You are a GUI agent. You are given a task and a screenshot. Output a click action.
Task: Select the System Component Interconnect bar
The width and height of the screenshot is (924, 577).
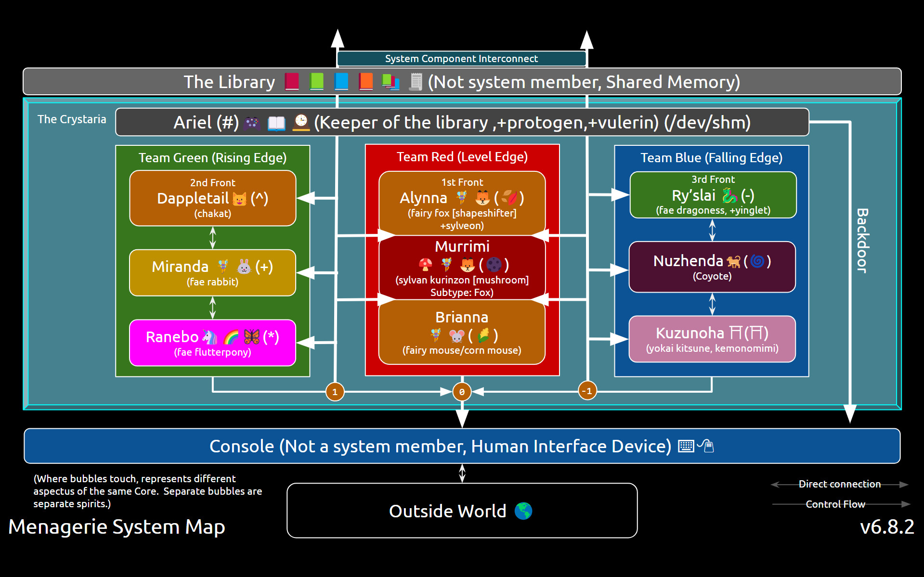tap(462, 59)
